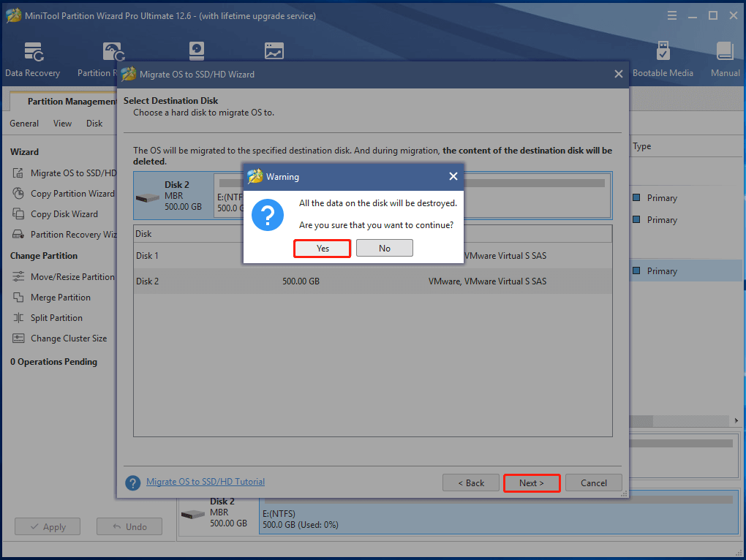
Task: Choose Change Cluster Size in sidebar
Action: pyautogui.click(x=59, y=338)
